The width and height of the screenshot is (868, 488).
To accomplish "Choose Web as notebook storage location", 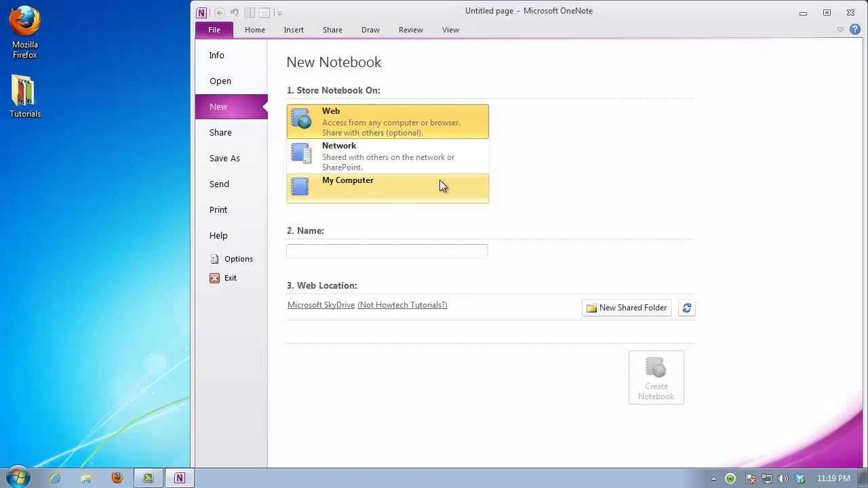I will click(387, 121).
